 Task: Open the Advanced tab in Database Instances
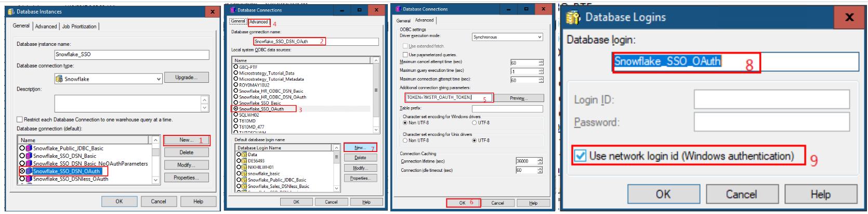pos(46,27)
